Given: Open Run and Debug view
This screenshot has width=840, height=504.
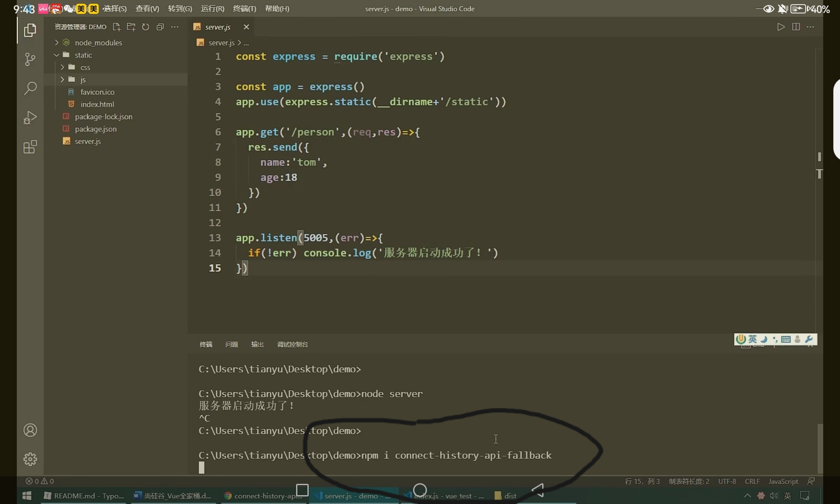Looking at the screenshot, I should tap(30, 118).
